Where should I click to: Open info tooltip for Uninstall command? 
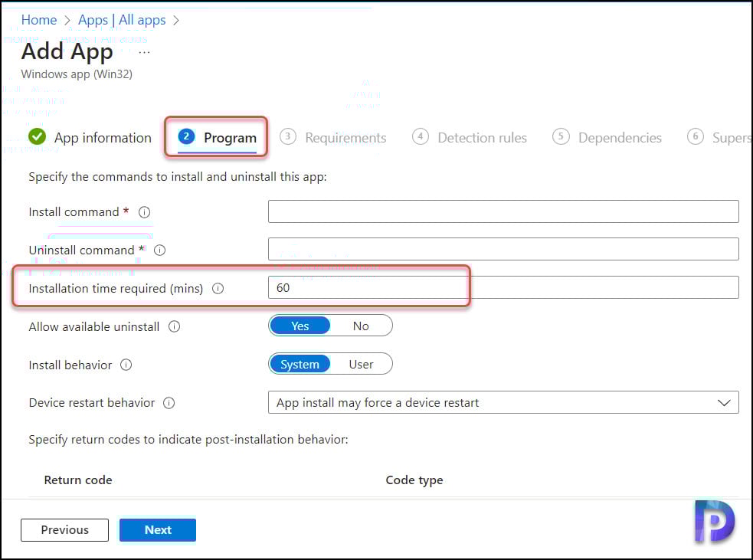pos(159,251)
